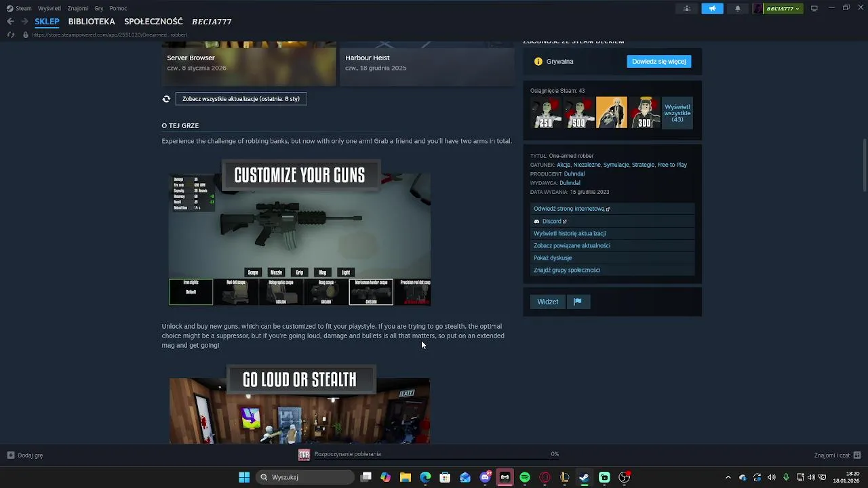Click Odwiedź stronę internetową link

coord(612,209)
